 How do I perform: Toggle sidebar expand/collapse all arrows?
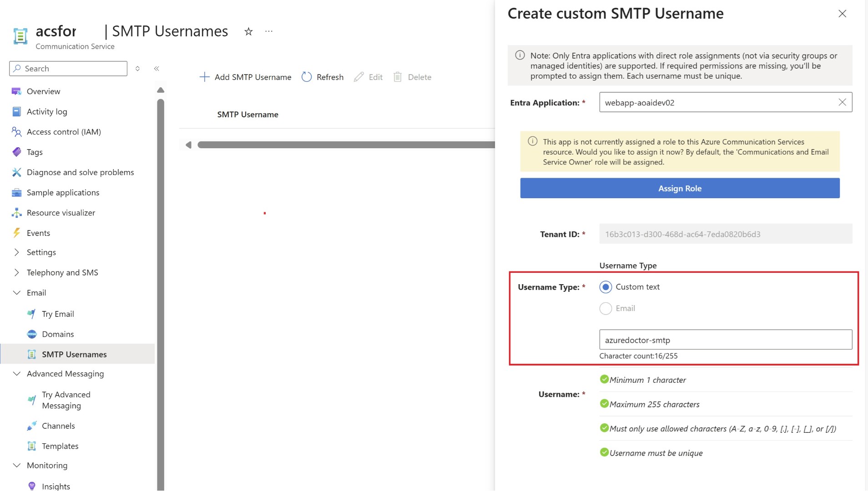point(137,69)
